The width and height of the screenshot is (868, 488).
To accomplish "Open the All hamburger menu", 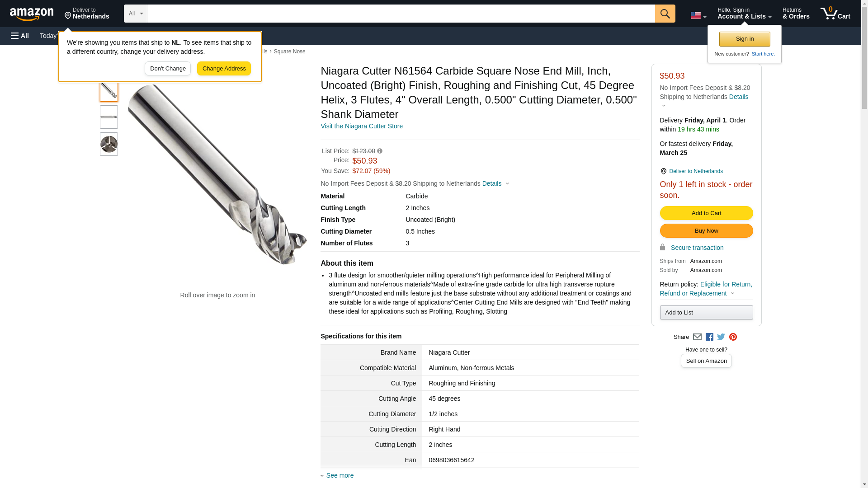I will pyautogui.click(x=20, y=36).
